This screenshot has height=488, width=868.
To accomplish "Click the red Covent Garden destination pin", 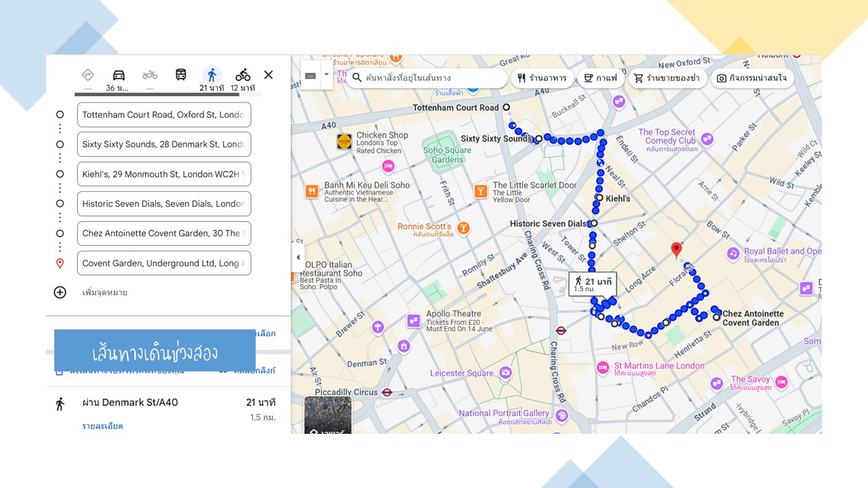I will (676, 249).
